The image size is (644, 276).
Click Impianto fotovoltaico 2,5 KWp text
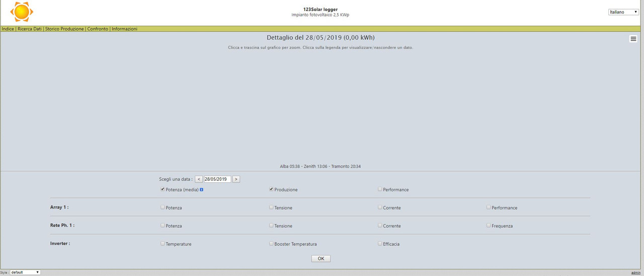point(320,15)
